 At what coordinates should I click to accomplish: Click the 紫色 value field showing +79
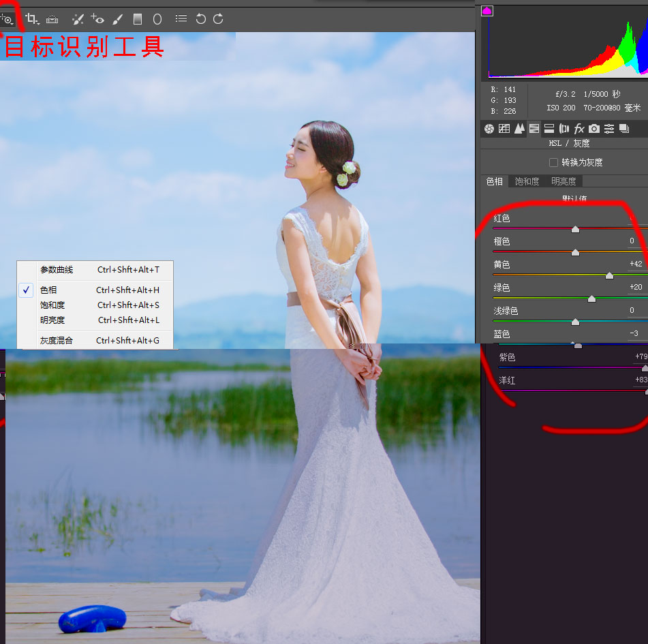point(641,356)
